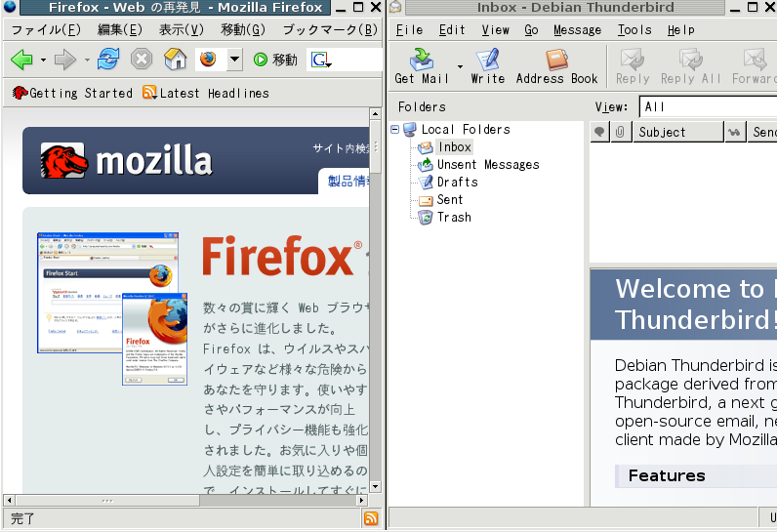Click the Forward toolbar button in Thunderbird
The height and width of the screenshot is (532, 777).
(x=754, y=65)
